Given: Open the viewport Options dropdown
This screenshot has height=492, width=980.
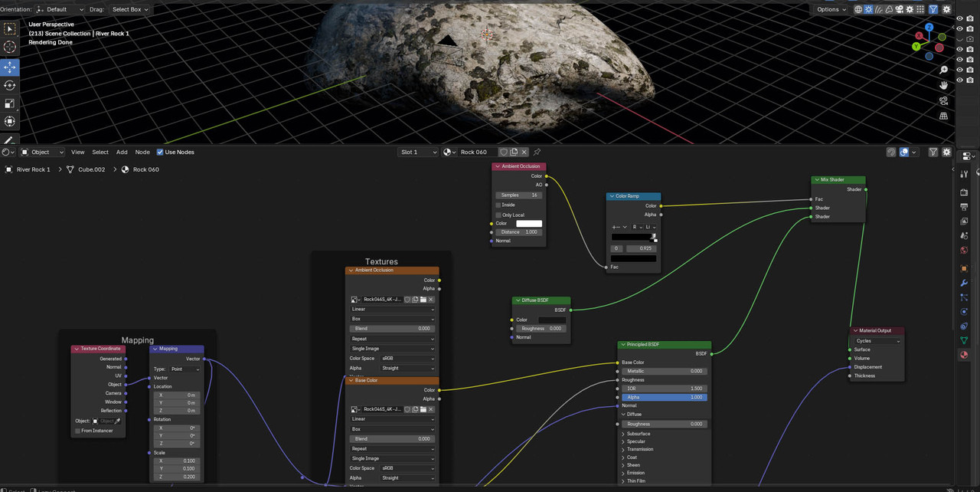Looking at the screenshot, I should click(x=831, y=9).
